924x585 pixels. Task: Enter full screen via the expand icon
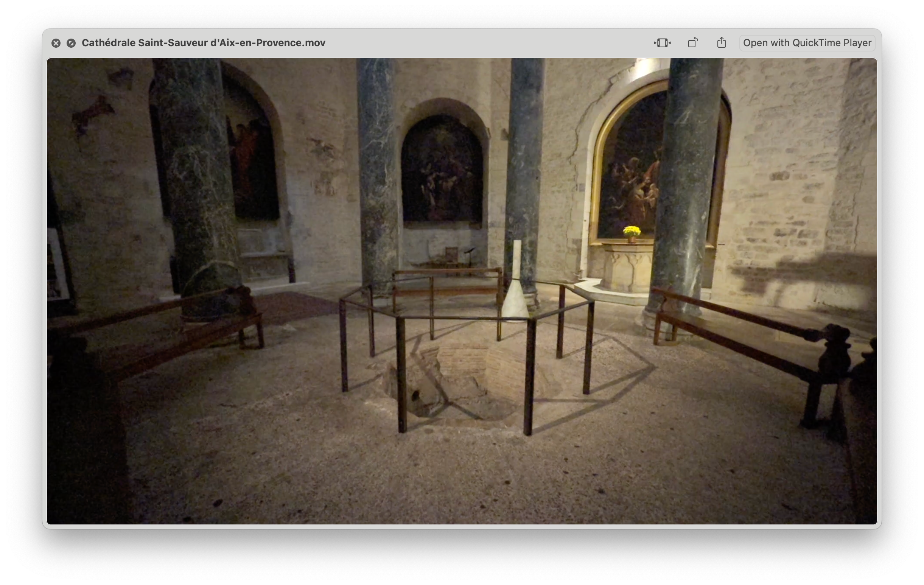pos(71,43)
